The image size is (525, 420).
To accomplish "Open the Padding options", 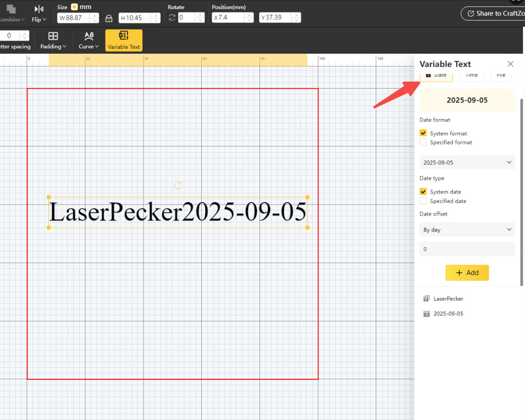I will 53,40.
